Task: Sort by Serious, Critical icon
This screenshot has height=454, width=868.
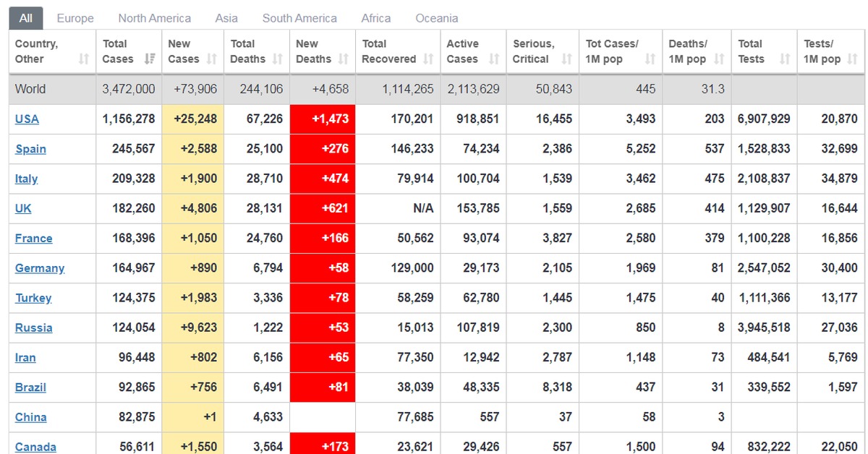Action: 566,59
